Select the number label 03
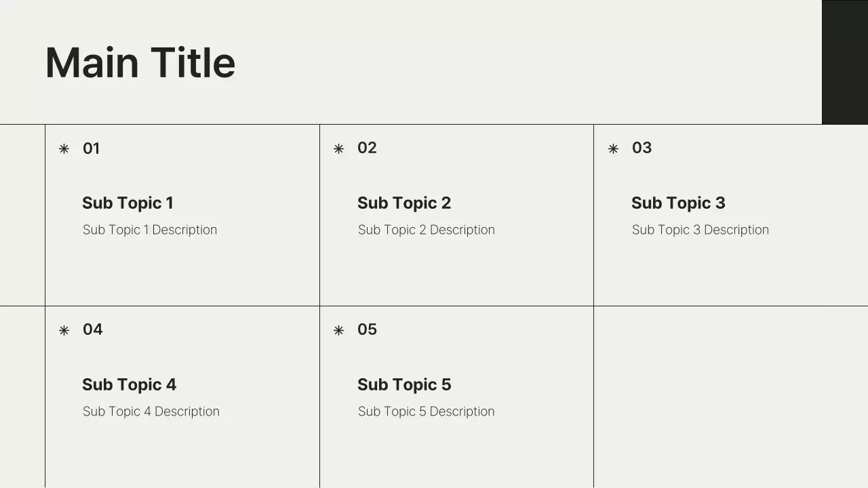The image size is (868, 488). coord(642,148)
